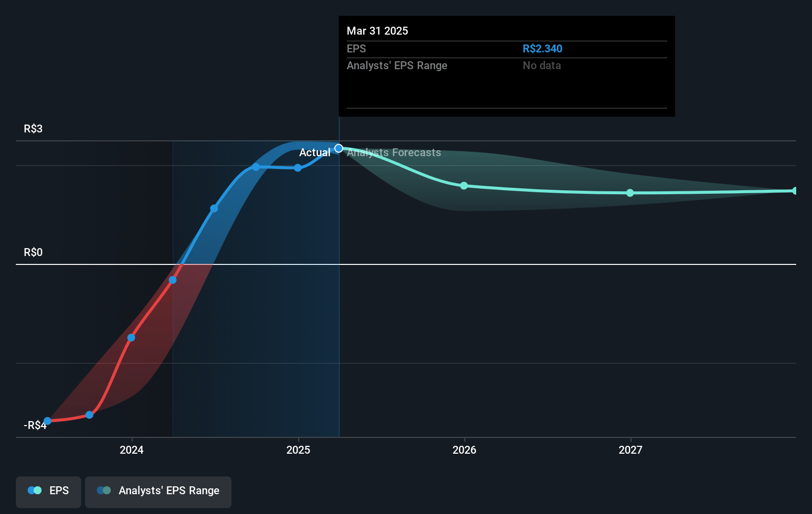Select the highlighted Mar 31 2025 data point
812x514 pixels.
(x=339, y=148)
